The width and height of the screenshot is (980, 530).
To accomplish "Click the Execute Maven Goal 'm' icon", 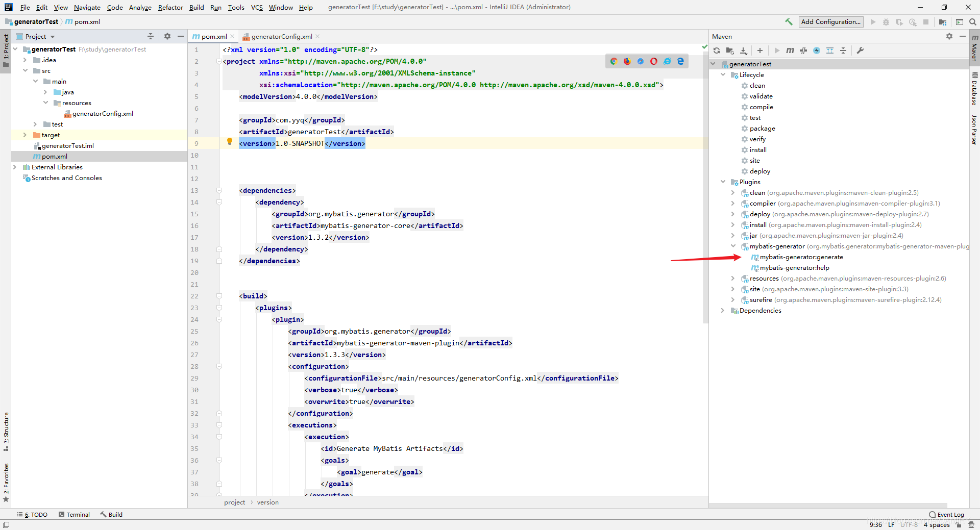I will click(x=790, y=51).
